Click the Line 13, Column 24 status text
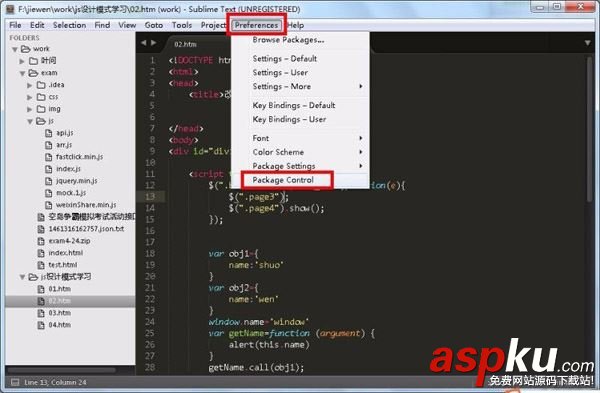The height and width of the screenshot is (393, 600). click(55, 382)
